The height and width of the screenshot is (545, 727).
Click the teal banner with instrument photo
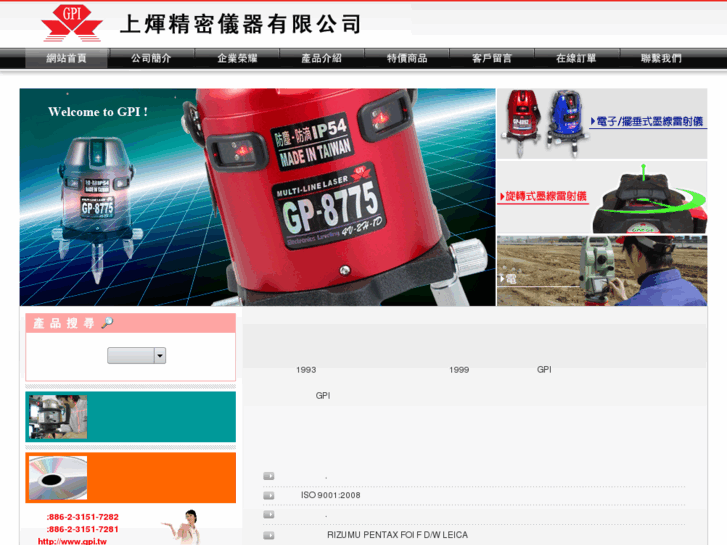click(x=130, y=417)
